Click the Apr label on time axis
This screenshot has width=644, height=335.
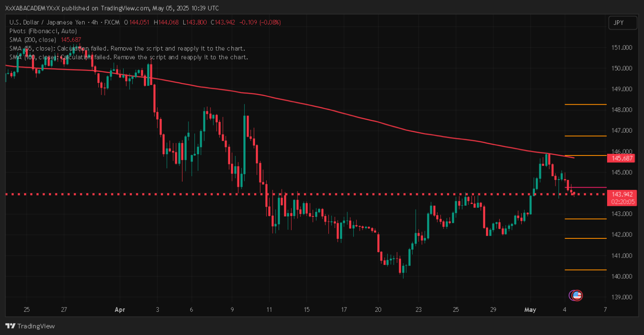[x=119, y=310]
